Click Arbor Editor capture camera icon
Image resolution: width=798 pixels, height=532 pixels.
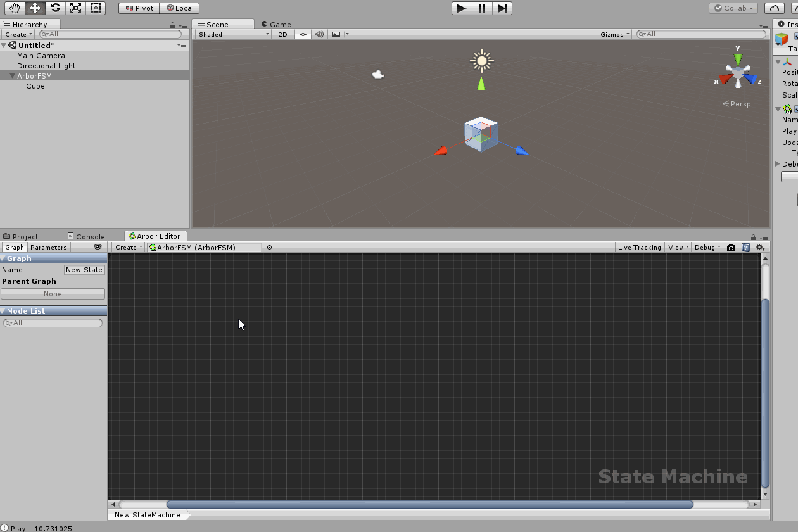pos(731,248)
